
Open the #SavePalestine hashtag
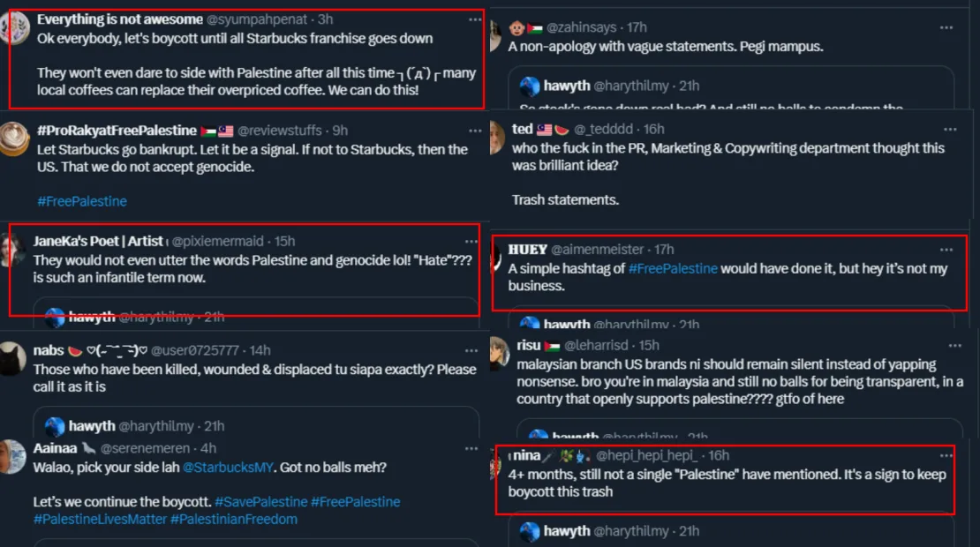tap(260, 501)
